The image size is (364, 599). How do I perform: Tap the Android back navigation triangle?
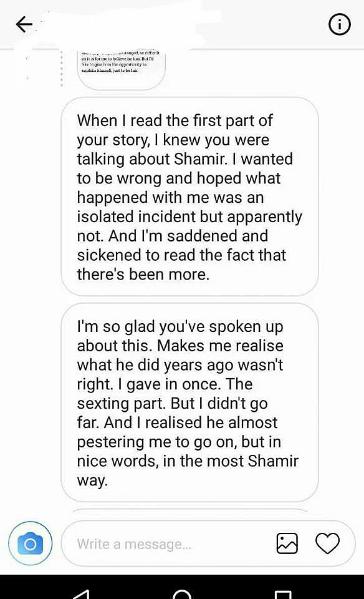[x=81, y=594]
